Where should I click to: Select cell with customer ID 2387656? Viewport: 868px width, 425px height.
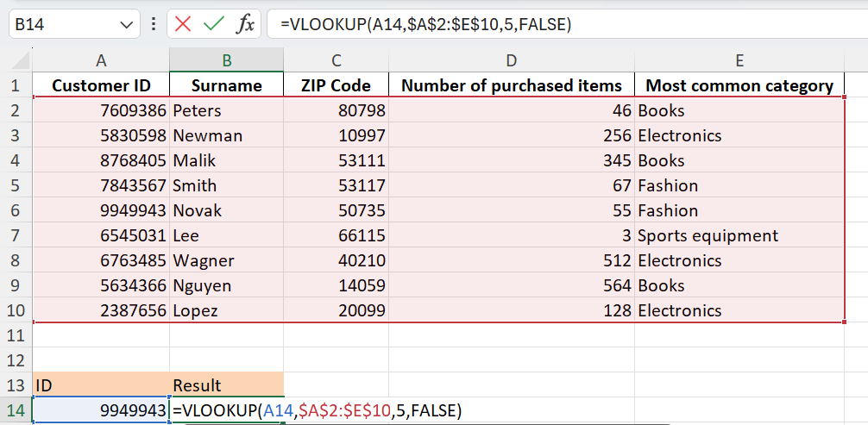click(x=101, y=310)
